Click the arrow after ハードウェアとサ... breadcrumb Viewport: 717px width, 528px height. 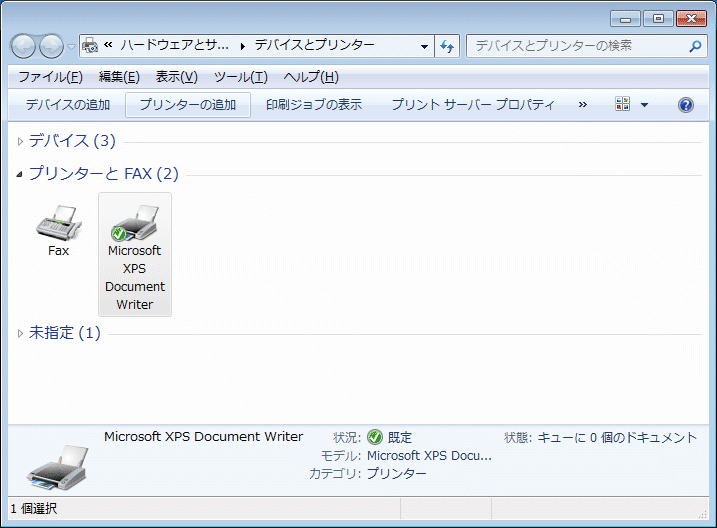(x=242, y=46)
